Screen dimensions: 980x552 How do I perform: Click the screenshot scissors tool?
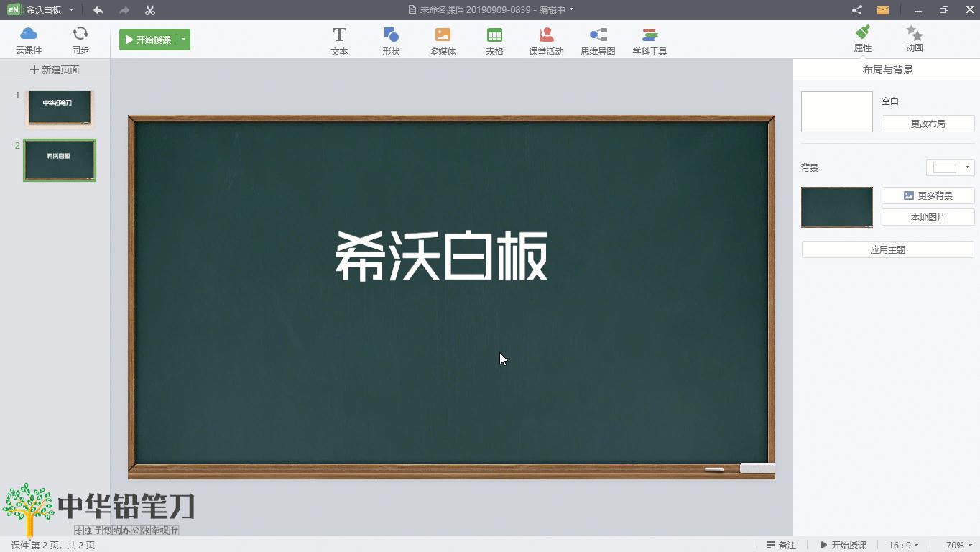(149, 10)
